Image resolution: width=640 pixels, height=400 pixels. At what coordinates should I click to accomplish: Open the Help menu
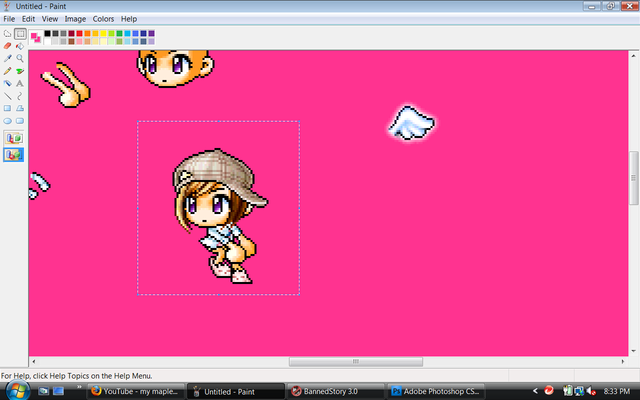click(x=129, y=19)
